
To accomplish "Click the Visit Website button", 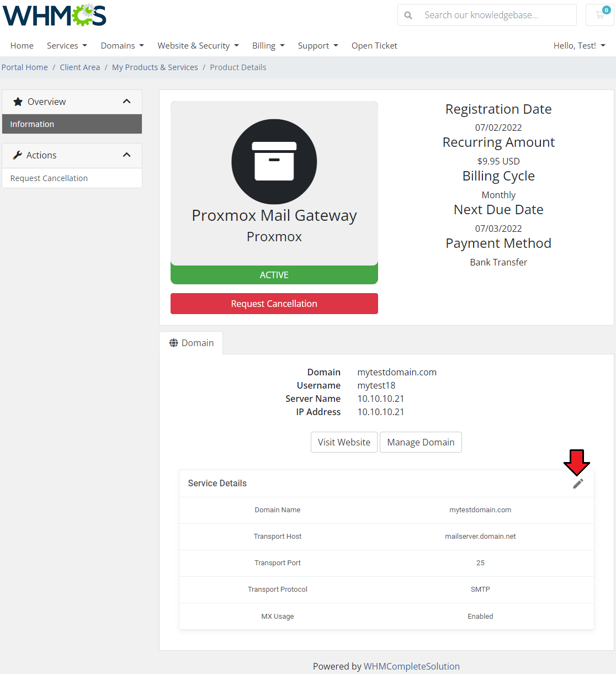I will [x=344, y=442].
